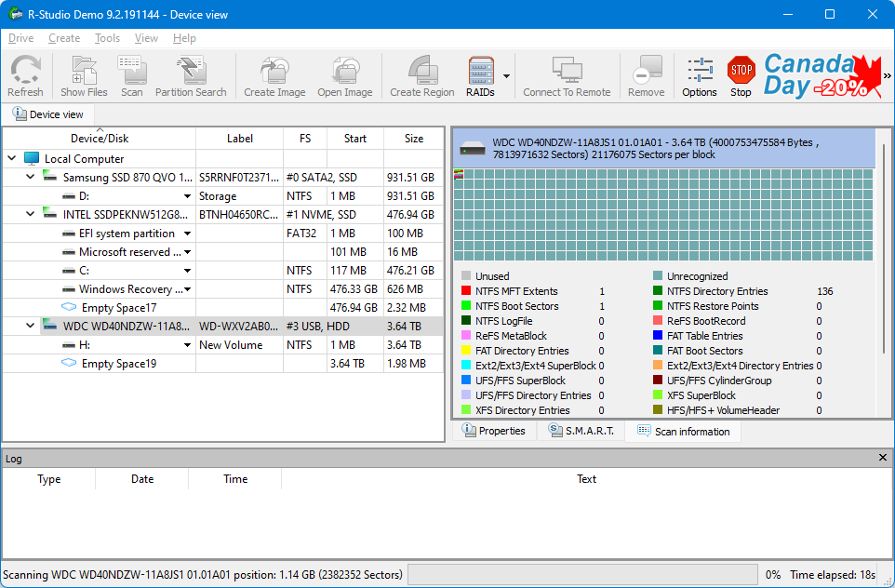Image resolution: width=895 pixels, height=588 pixels.
Task: Open the Drive menu
Action: click(21, 37)
